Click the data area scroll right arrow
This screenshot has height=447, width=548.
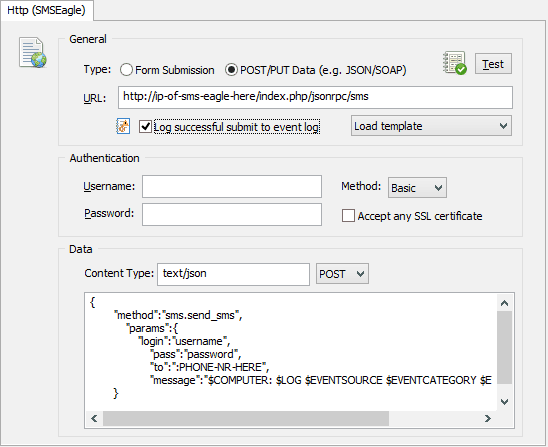tap(488, 418)
